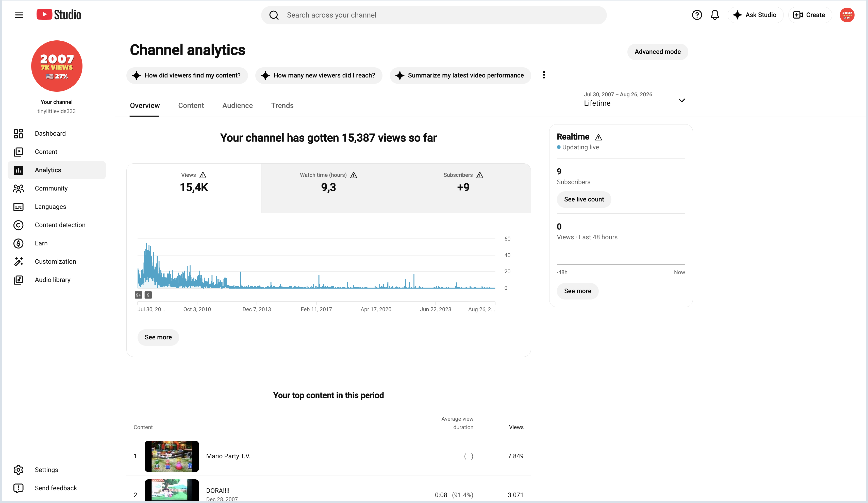Click the Views column header
The image size is (868, 503).
tap(516, 427)
